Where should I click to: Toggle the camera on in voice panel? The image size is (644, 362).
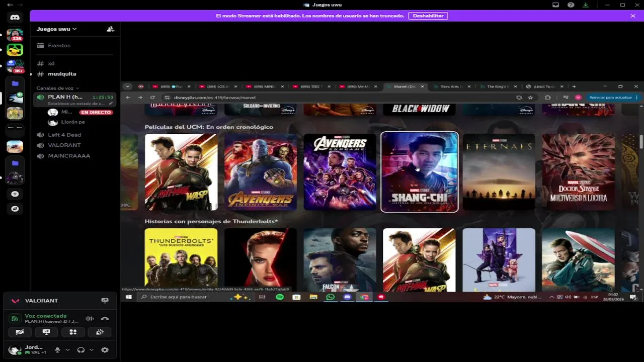[20, 332]
